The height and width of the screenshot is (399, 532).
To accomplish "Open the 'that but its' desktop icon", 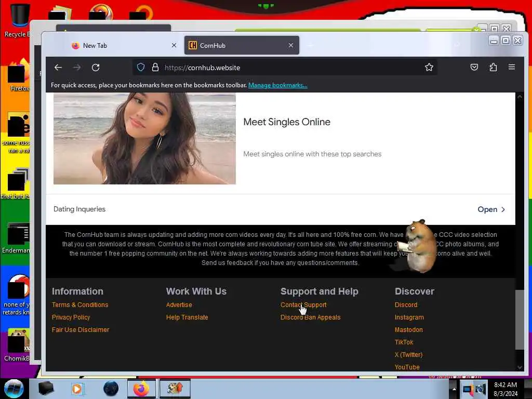I will pyautogui.click(x=16, y=183).
